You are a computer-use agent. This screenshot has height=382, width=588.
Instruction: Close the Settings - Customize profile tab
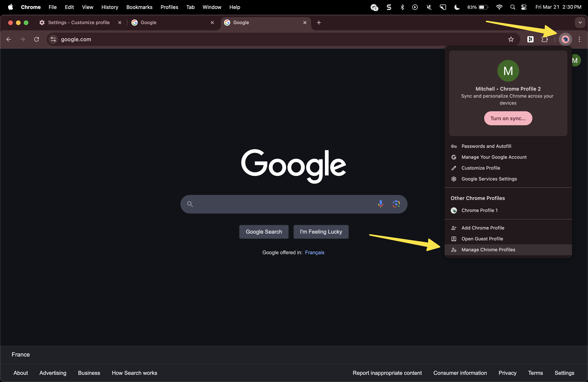coord(120,23)
